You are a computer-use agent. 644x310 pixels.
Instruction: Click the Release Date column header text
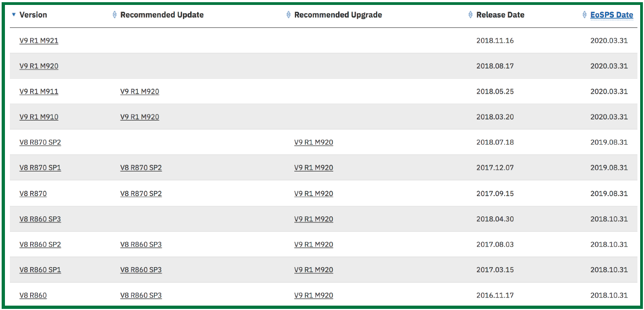point(500,15)
